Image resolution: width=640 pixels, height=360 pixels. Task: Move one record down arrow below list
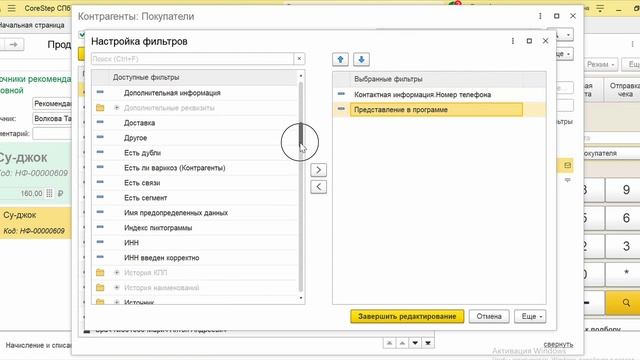tap(415, 343)
